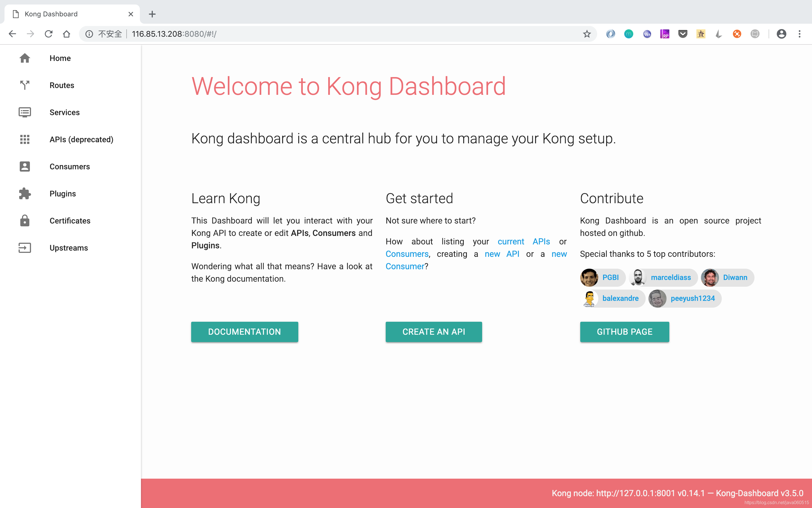Click the browser home button icon
The height and width of the screenshot is (508, 812).
[x=67, y=34]
